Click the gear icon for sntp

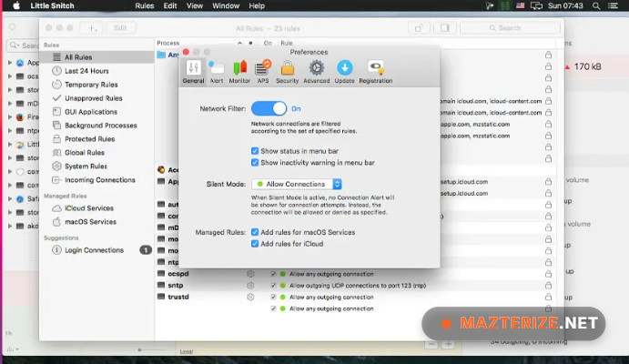[x=250, y=286]
